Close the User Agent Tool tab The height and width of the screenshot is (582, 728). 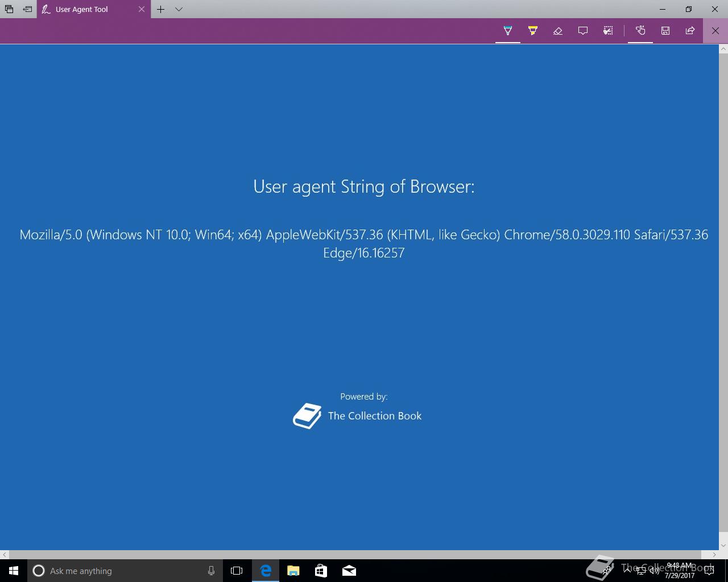point(142,9)
